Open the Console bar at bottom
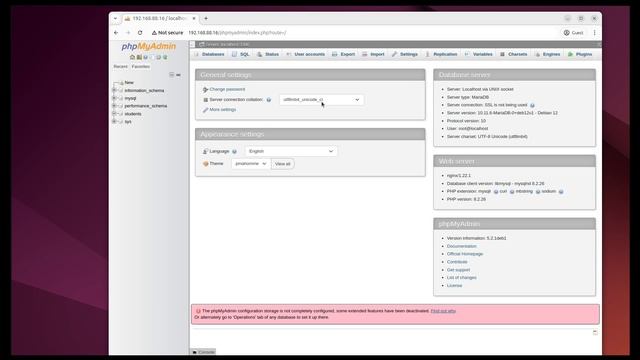This screenshot has height=360, width=640. 203,352
